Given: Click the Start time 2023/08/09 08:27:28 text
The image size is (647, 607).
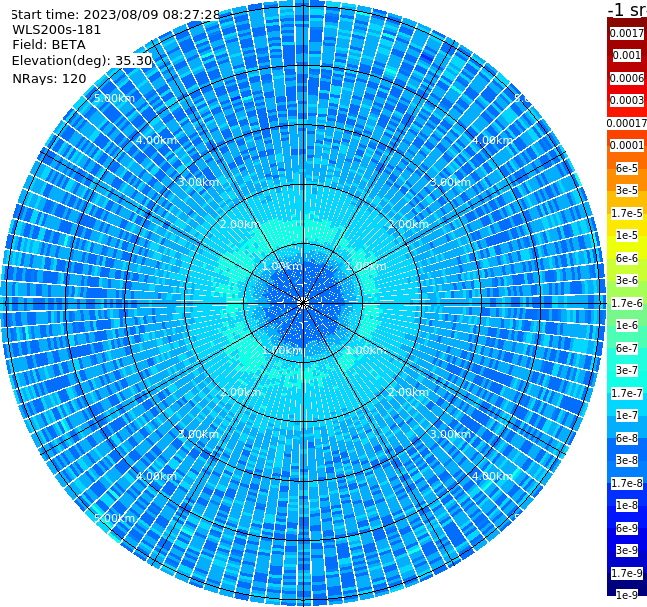Looking at the screenshot, I should coord(116,14).
